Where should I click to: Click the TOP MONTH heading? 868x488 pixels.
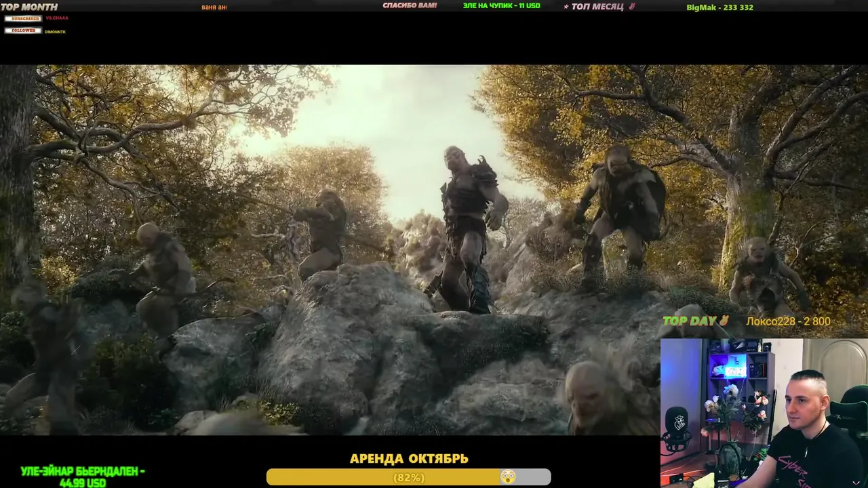click(x=29, y=7)
